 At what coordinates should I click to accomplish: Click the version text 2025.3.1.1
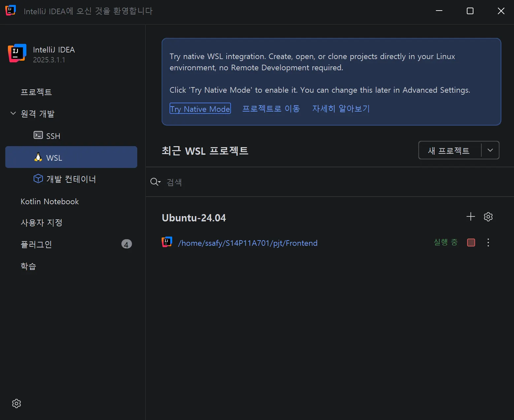point(49,60)
